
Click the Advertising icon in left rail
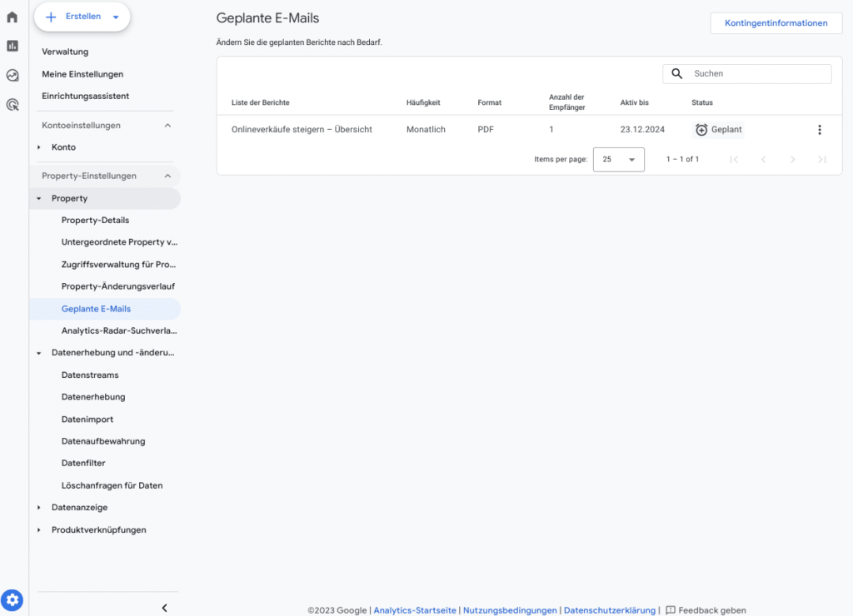pyautogui.click(x=12, y=105)
